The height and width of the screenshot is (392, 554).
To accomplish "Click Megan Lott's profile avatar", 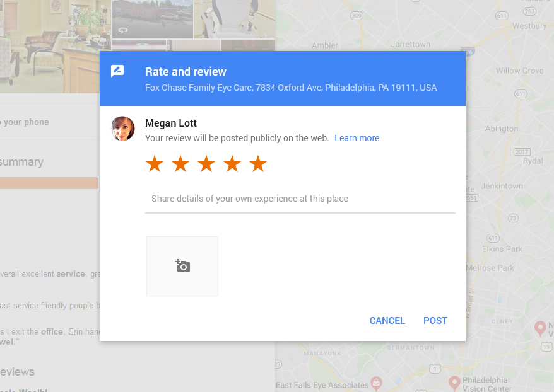I will tap(123, 129).
